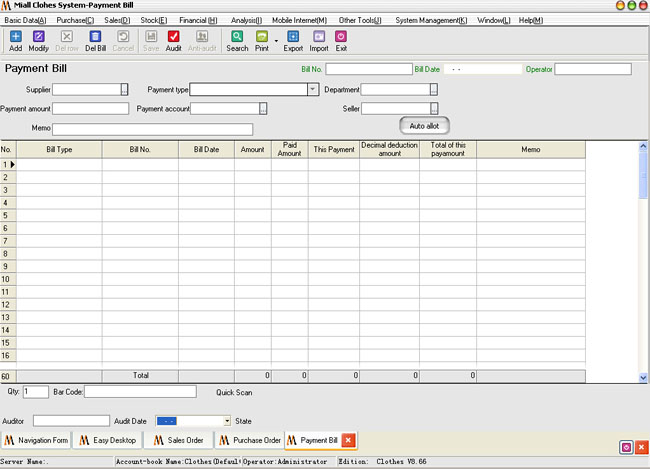Click the Auditor input field
This screenshot has width=650, height=469.
(71, 421)
